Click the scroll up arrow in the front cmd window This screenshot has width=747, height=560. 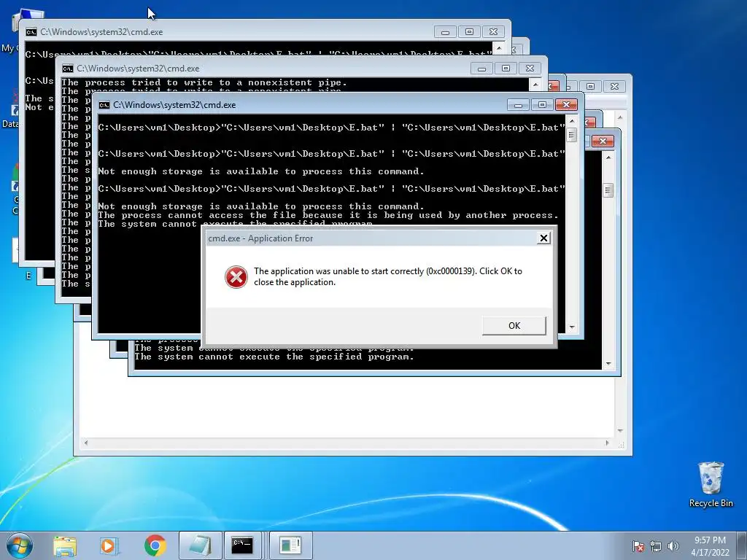(x=572, y=121)
